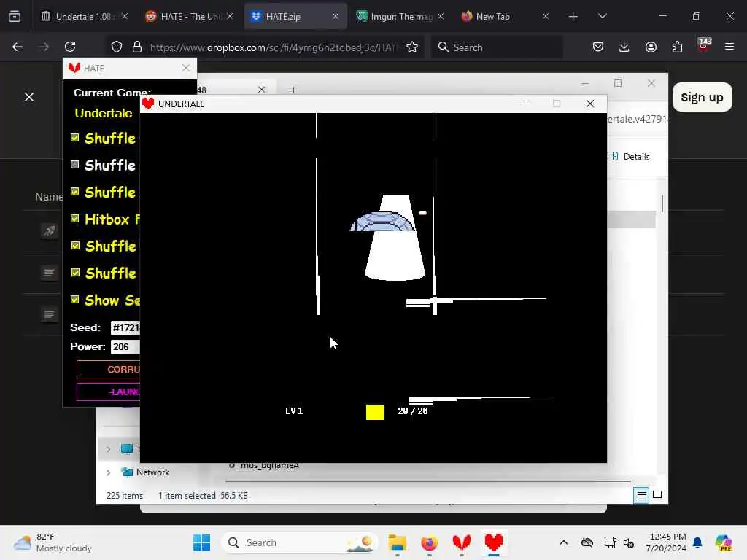Screen dimensions: 747x560
Task: Click the Name column header on Dropbox
Action: pos(49,197)
